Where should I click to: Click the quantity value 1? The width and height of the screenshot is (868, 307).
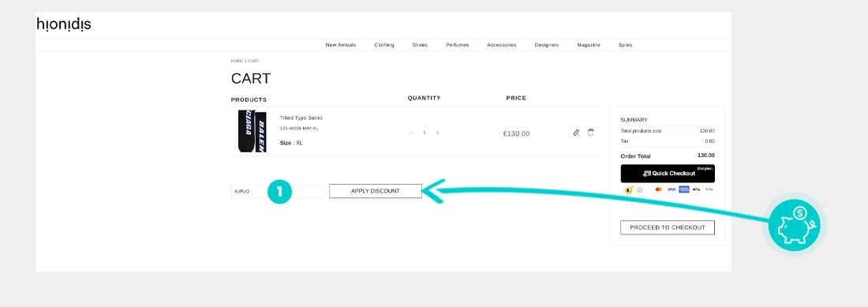point(424,133)
